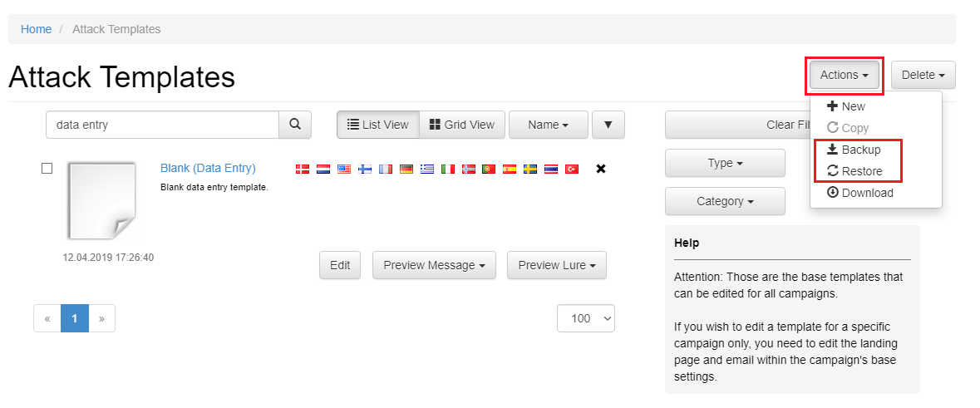Tick the Blank (Data Entry) template checkbox
This screenshot has height=408, width=980.
(47, 168)
